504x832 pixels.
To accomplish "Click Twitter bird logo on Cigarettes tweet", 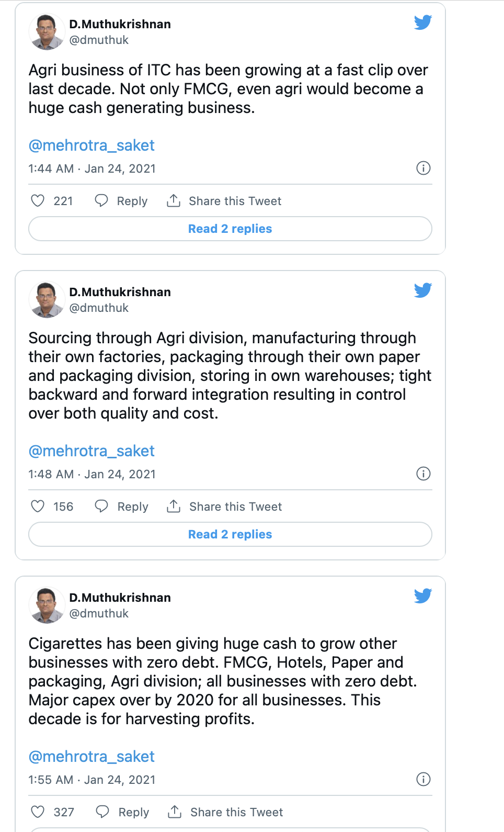I will (423, 595).
